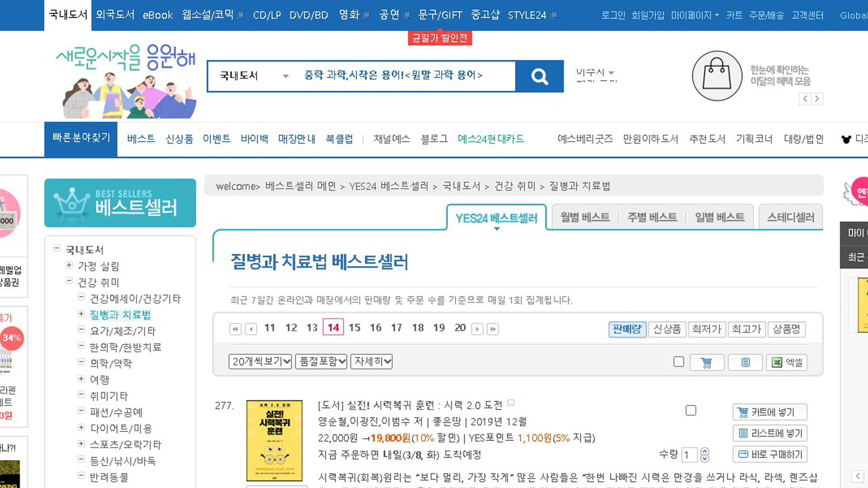Image resolution: width=868 pixels, height=488 pixels.
Task: Expand the 스포츠/오락기타 subcategory
Action: tap(81, 443)
